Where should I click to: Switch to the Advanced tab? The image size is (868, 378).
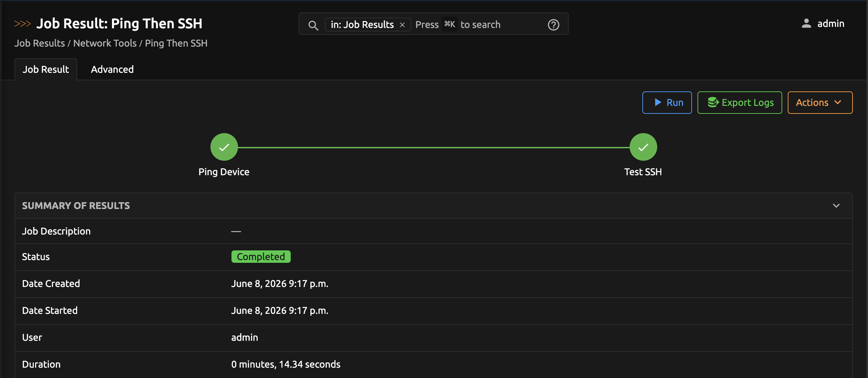pyautogui.click(x=112, y=69)
